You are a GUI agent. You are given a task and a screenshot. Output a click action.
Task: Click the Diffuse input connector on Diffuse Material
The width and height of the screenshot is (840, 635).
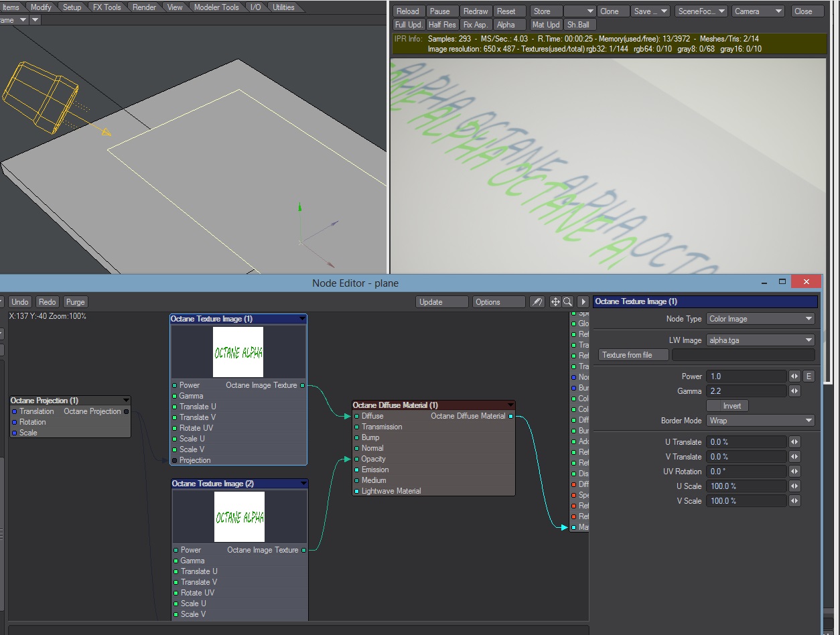point(357,416)
